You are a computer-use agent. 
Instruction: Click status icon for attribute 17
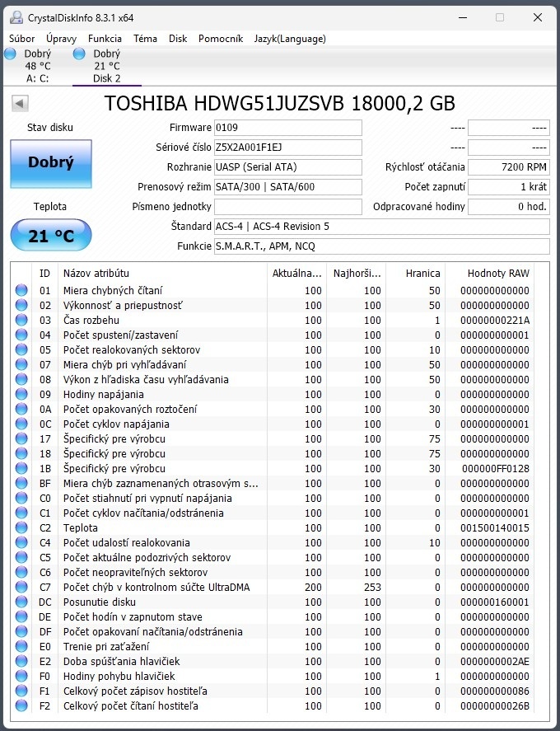click(21, 438)
